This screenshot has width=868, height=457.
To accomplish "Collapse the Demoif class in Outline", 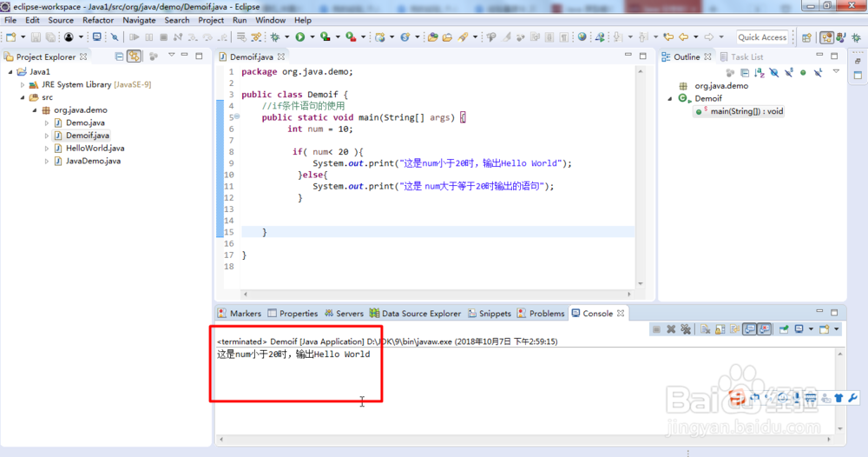I will point(670,98).
